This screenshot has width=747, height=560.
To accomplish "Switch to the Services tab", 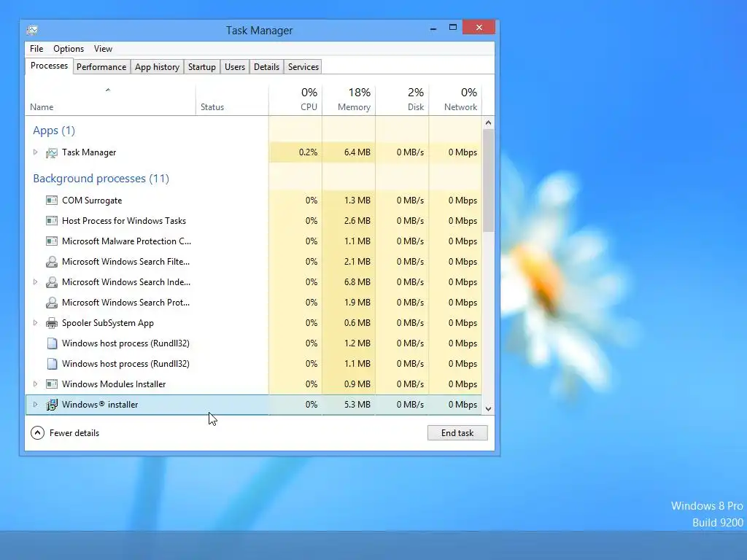I will click(x=303, y=67).
